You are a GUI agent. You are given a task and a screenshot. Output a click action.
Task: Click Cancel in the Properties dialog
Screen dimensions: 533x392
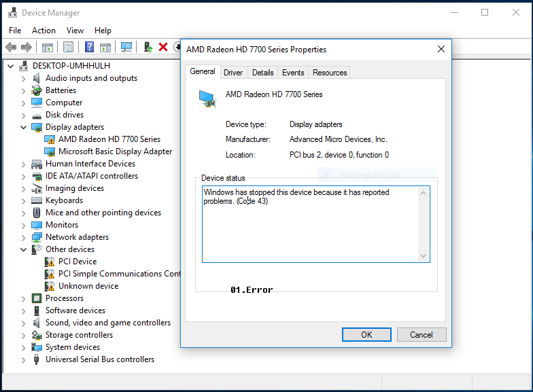[422, 334]
